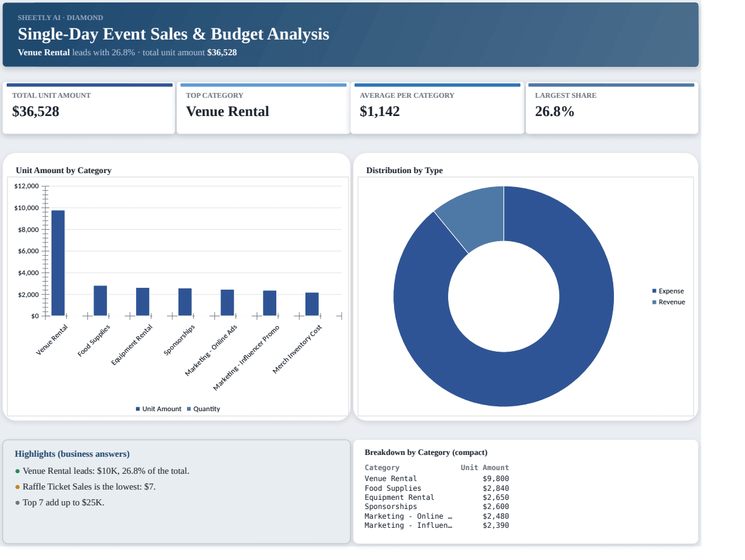Image resolution: width=745 pixels, height=560 pixels.
Task: Select the Expense legend entry
Action: coord(668,291)
